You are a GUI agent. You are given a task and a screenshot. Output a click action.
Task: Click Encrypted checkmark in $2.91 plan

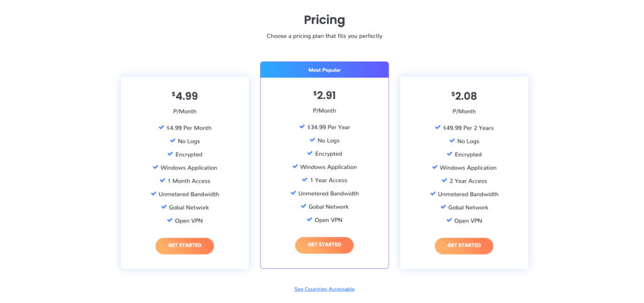(x=310, y=153)
